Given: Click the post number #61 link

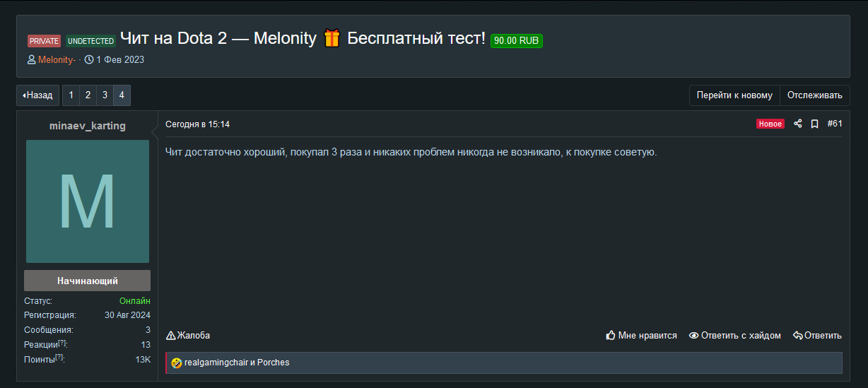Looking at the screenshot, I should pos(834,124).
